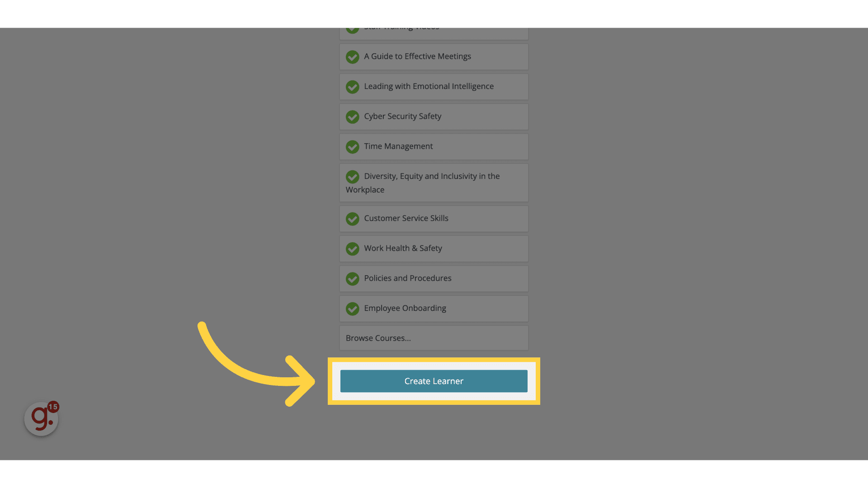The image size is (868, 488).
Task: Click the green checkmark icon for 'Time Management'
Action: click(352, 146)
